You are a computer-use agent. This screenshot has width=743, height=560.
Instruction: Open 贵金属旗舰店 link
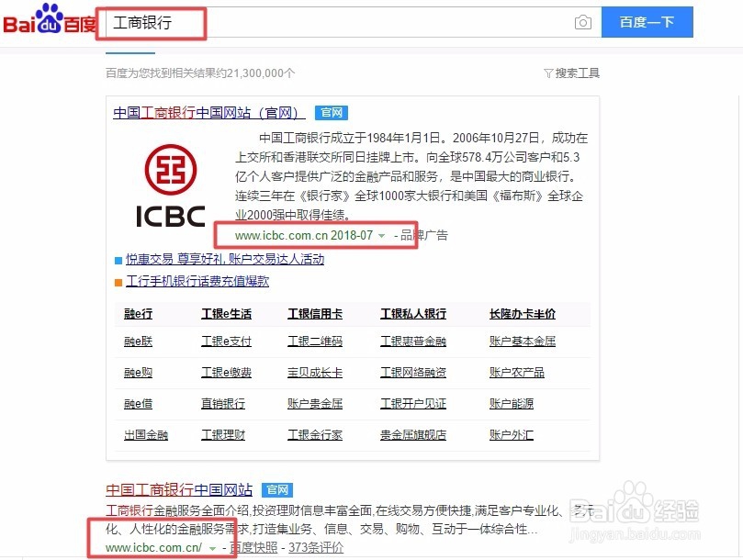413,435
